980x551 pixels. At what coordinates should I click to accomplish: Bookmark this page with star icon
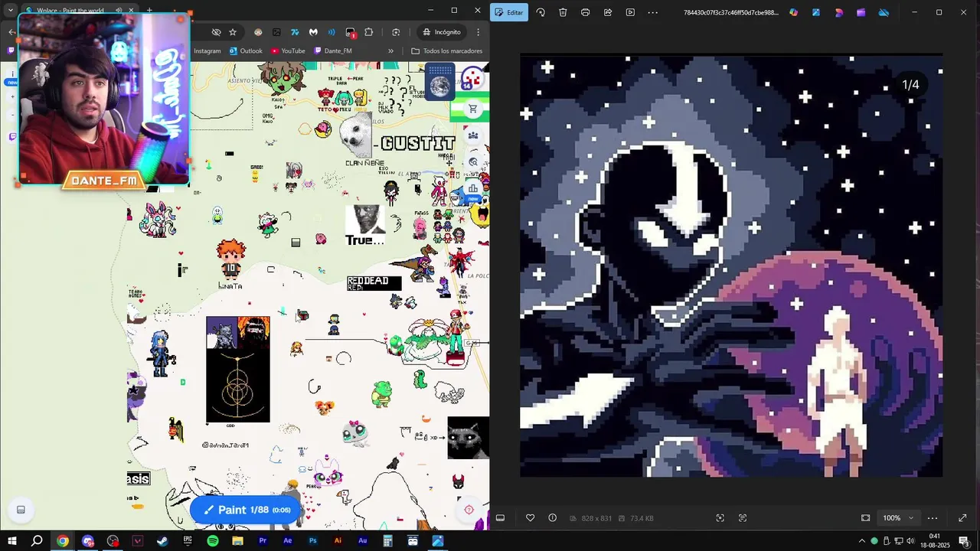click(233, 32)
